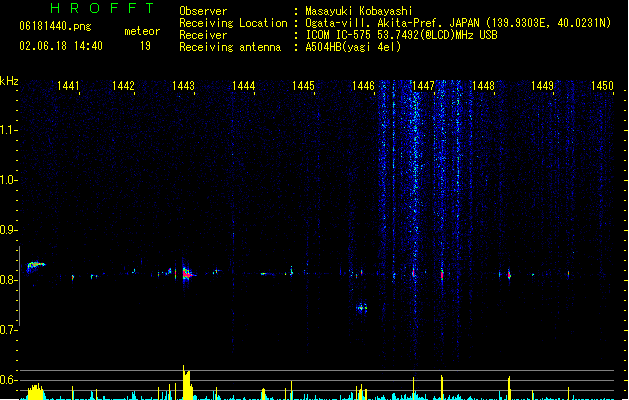The width and height of the screenshot is (629, 400).
Task: Click the 1445 time marker
Action: click(x=303, y=86)
